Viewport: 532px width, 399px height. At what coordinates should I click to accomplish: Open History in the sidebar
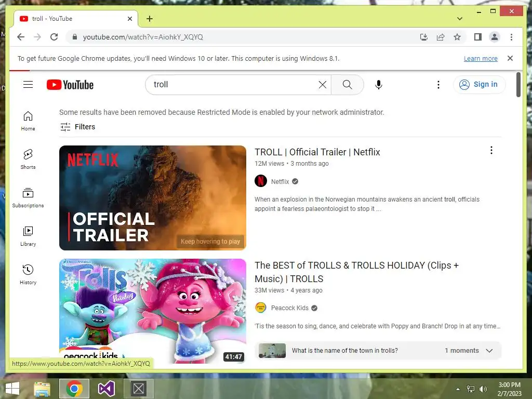(28, 274)
